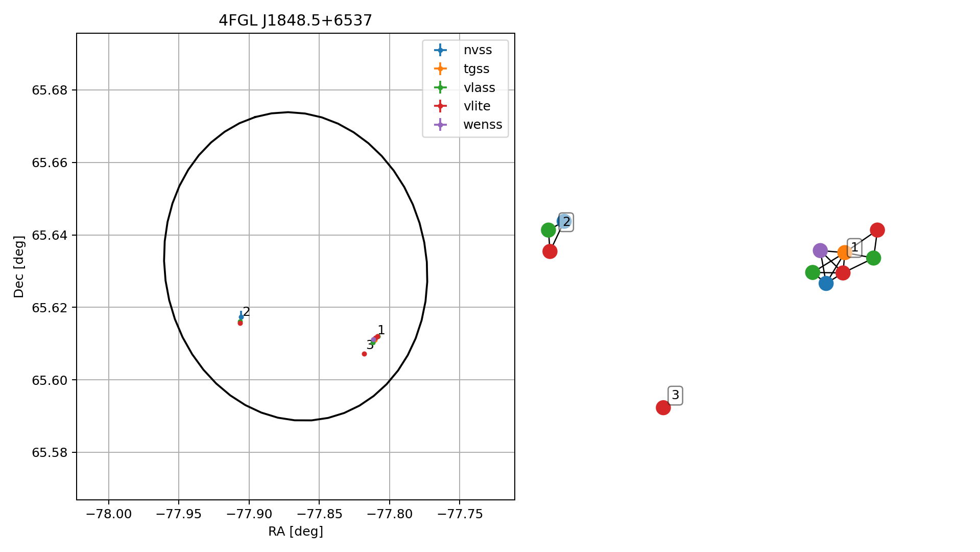Click source label 3 in the scatter plot
The width and height of the screenshot is (980, 552).
point(370,346)
